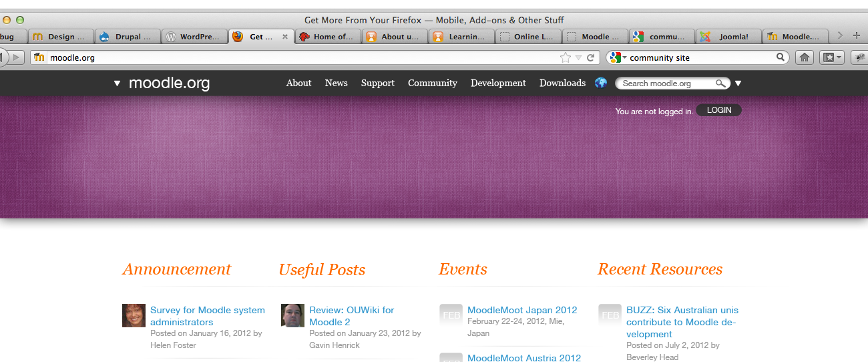
Task: Click the 'Beverley Head' author text
Action: coord(652,357)
